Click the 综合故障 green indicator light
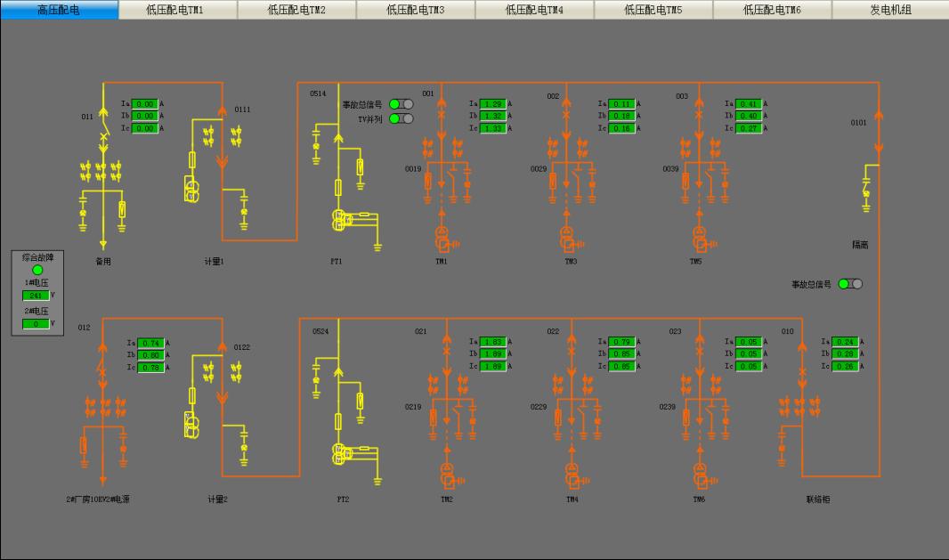This screenshot has height=560, width=949. point(37,270)
